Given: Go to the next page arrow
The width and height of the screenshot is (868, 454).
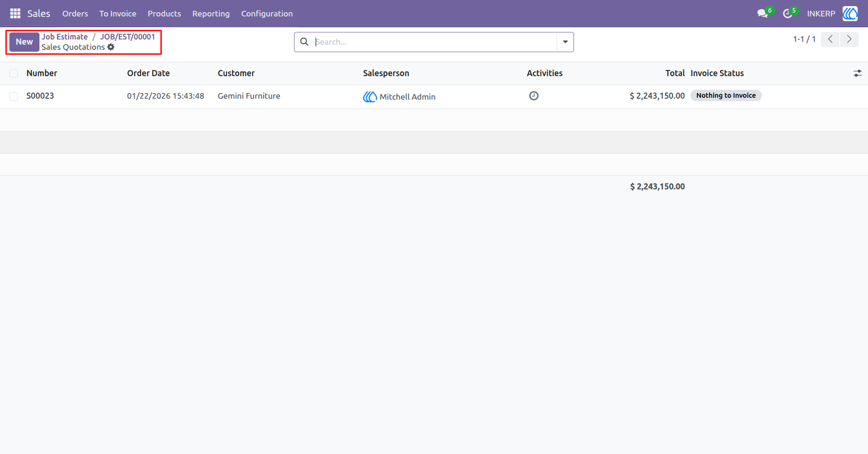Looking at the screenshot, I should [849, 39].
